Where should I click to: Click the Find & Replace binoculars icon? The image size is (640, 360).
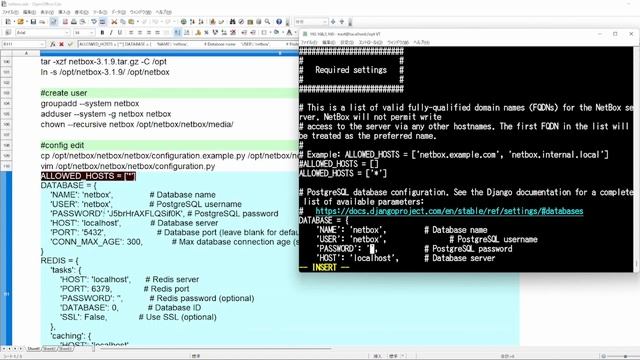coord(232,22)
